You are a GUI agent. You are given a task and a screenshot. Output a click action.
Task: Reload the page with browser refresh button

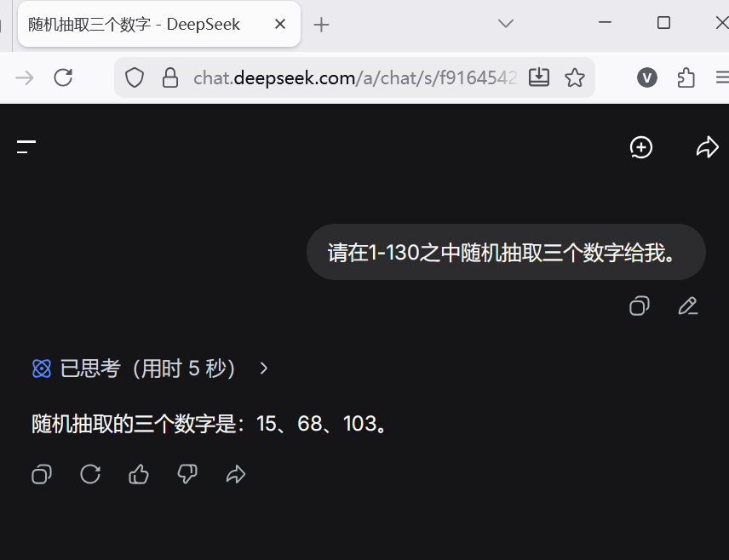point(63,77)
